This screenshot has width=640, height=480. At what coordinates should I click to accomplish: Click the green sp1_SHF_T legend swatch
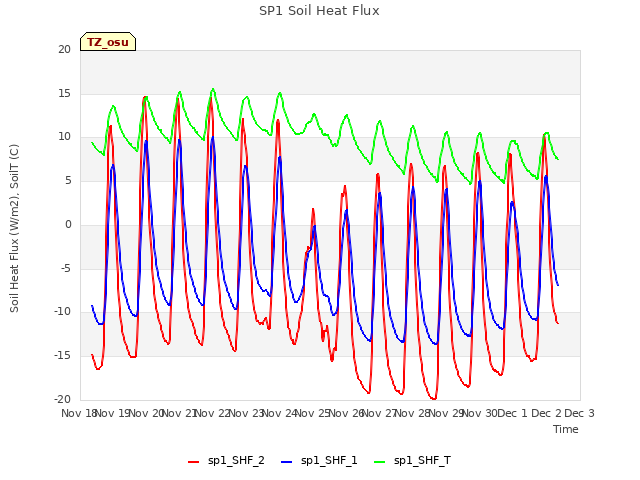click(380, 461)
